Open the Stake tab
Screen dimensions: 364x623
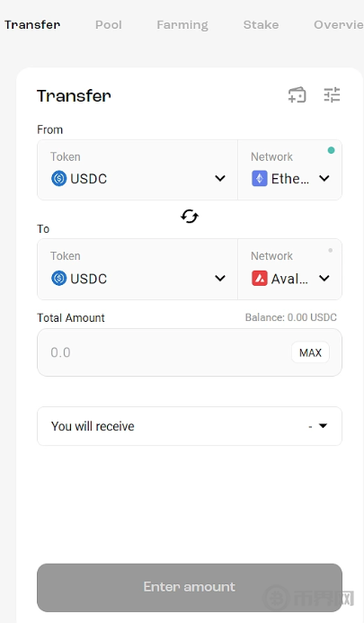pos(261,24)
